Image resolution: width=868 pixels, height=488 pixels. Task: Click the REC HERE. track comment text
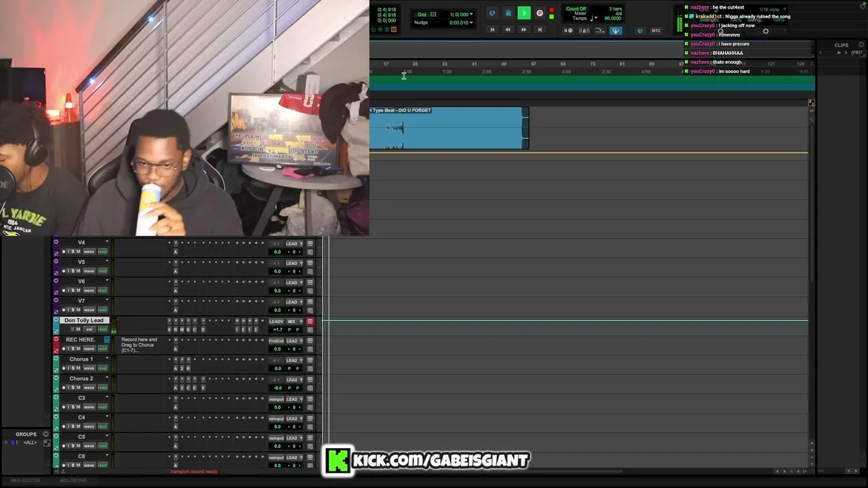[139, 345]
